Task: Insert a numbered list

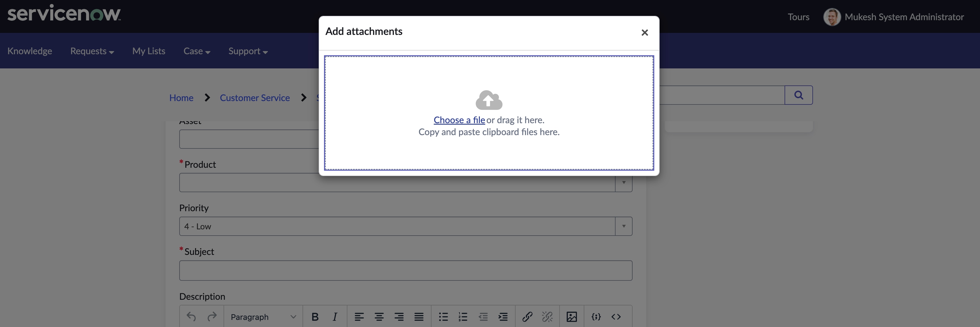Action: tap(463, 317)
